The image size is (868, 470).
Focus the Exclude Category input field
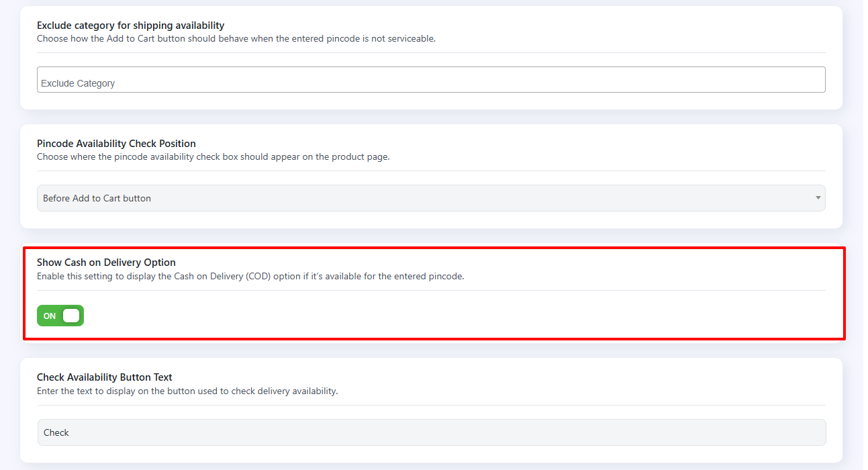(x=430, y=80)
